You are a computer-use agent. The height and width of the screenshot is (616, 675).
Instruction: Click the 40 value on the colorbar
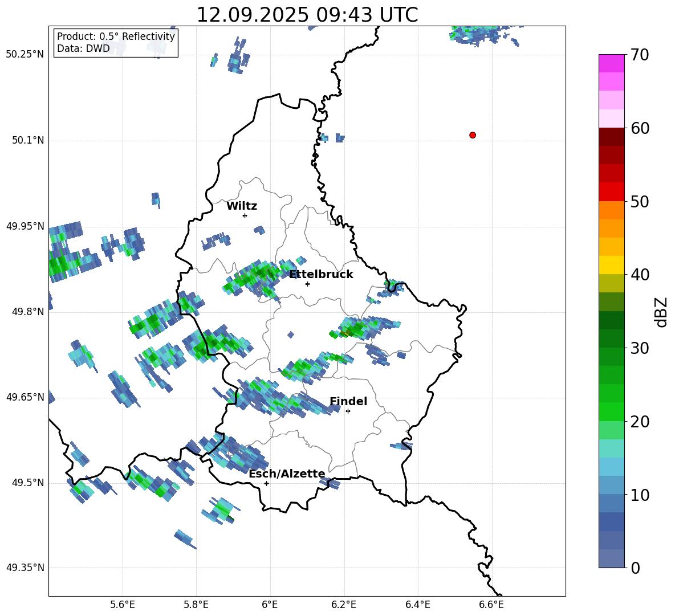point(640,275)
